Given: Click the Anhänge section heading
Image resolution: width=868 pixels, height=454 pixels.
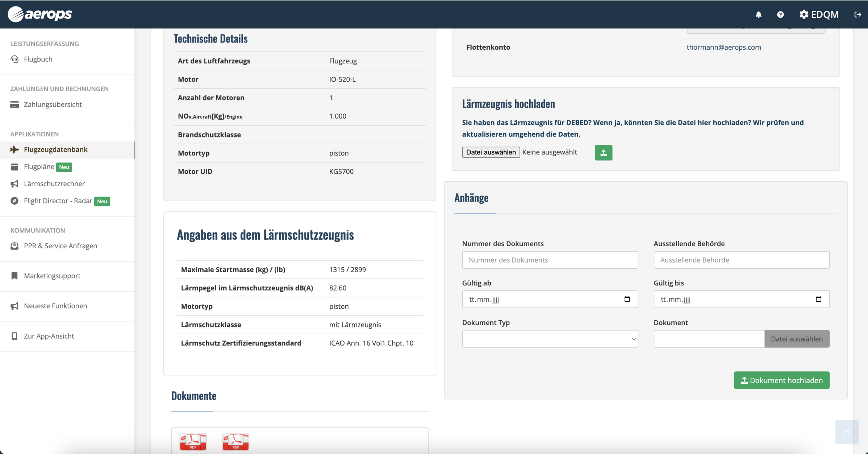Looking at the screenshot, I should click(x=471, y=198).
